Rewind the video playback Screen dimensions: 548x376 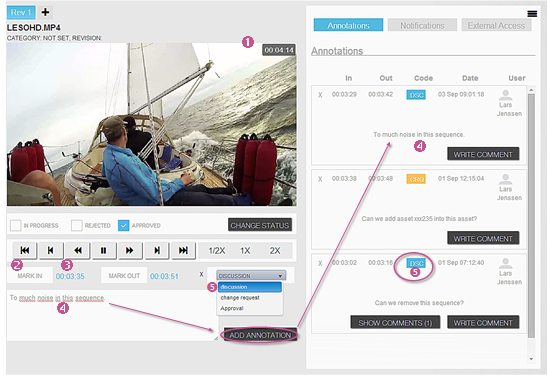point(78,250)
